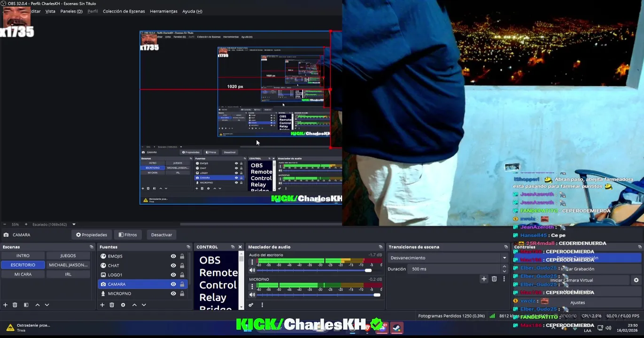Hide the CAMARA source
This screenshot has height=338, width=644.
pos(173,284)
